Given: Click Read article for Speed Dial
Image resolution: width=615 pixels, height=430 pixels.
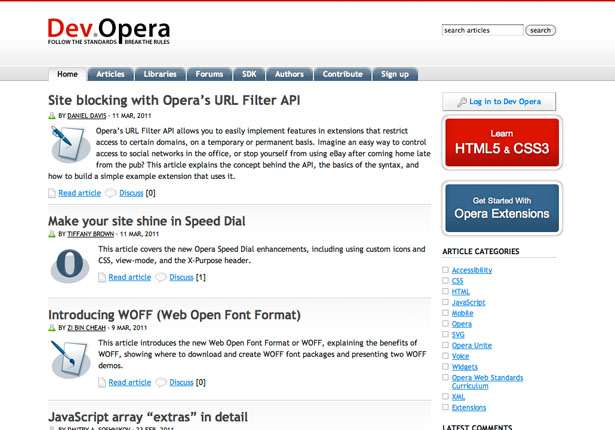Looking at the screenshot, I should coord(130,277).
